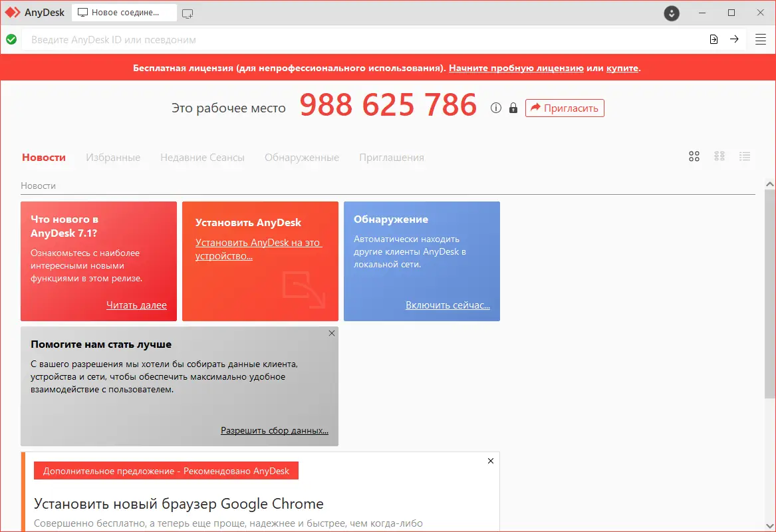The image size is (776, 532).
Task: Click the Пригласить button
Action: coord(565,108)
